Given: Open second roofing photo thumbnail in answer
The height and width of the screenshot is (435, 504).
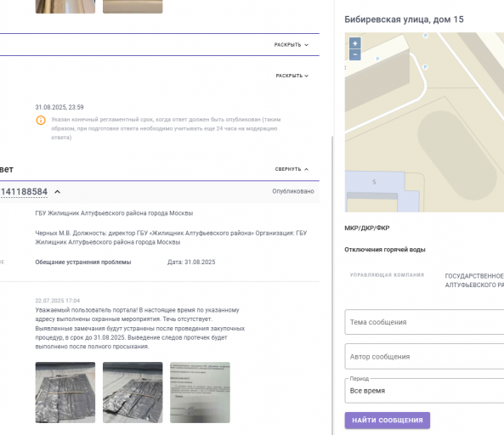Looking at the screenshot, I should [133, 393].
